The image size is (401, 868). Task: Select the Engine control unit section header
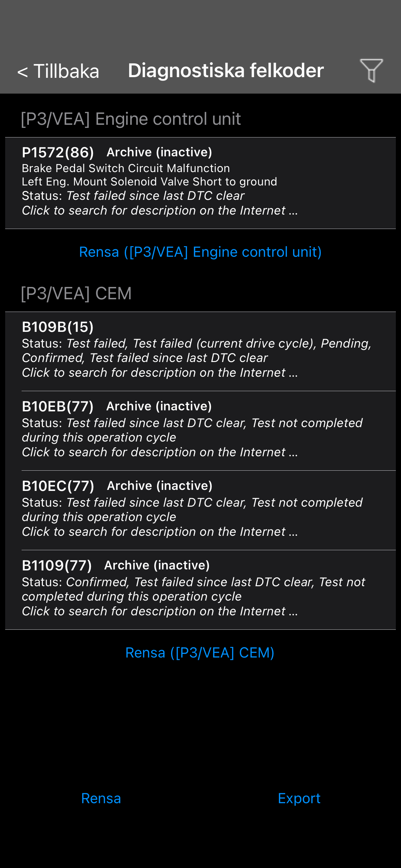point(131,119)
